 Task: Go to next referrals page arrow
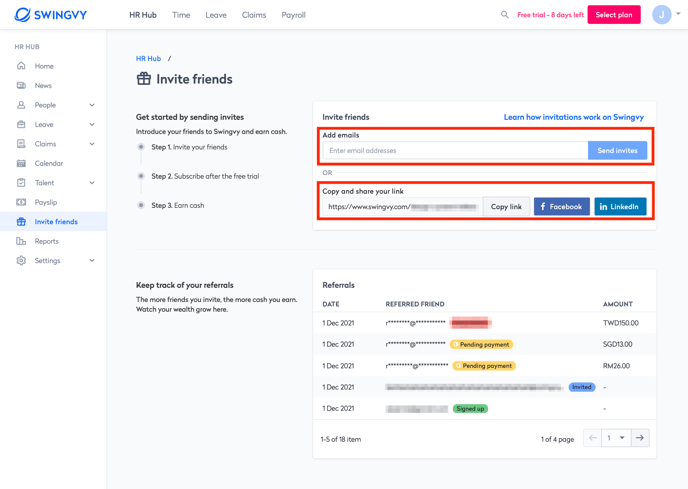click(640, 438)
